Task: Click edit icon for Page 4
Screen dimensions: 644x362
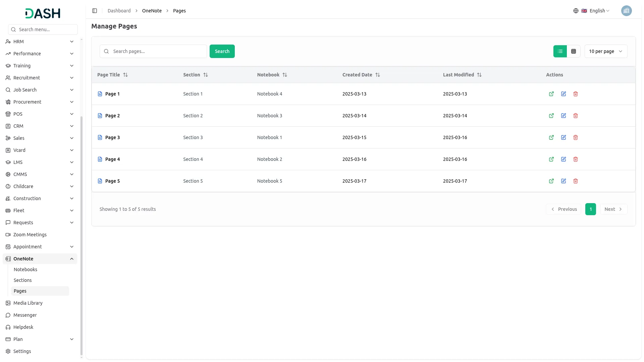Action: 563,159
